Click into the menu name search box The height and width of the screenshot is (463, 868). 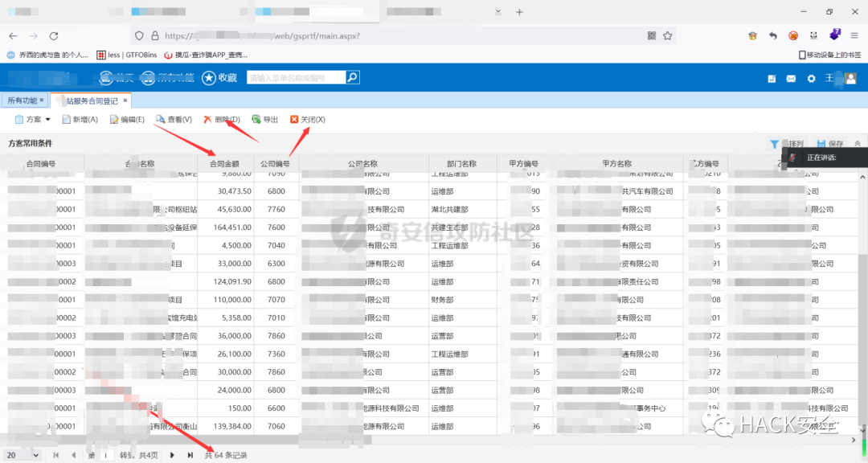coord(296,77)
